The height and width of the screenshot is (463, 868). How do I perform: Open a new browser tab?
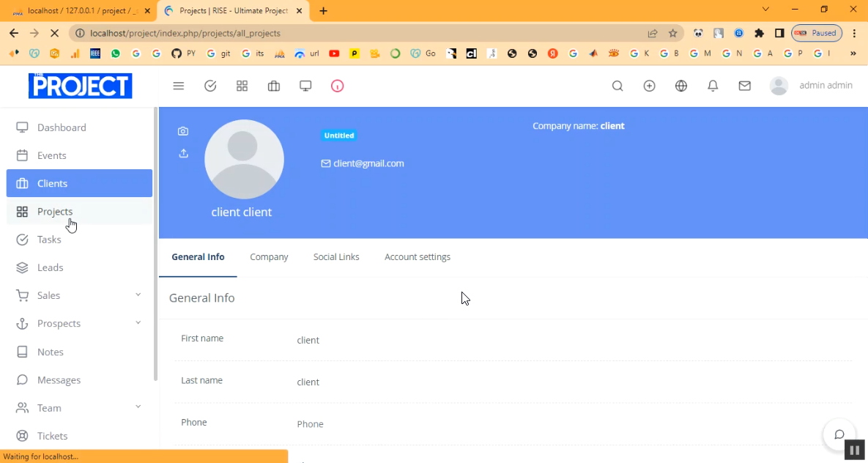(323, 11)
